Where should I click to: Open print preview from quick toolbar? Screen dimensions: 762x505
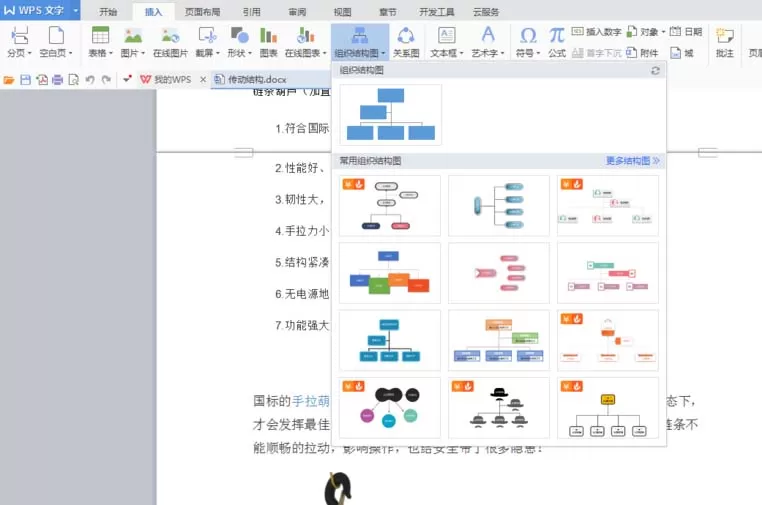pos(73,80)
